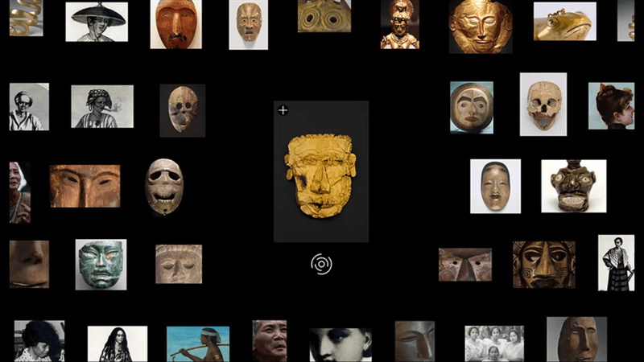The height and width of the screenshot is (362, 644).
Task: Select the gold spiral coil thumbnail
Action: pos(27,18)
